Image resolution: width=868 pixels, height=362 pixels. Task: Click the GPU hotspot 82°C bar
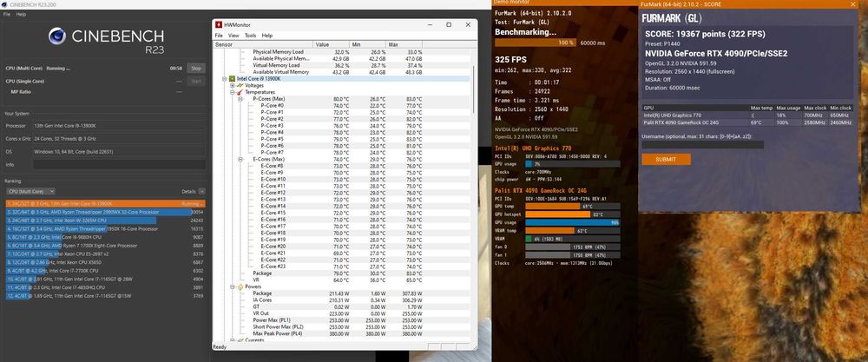point(572,214)
